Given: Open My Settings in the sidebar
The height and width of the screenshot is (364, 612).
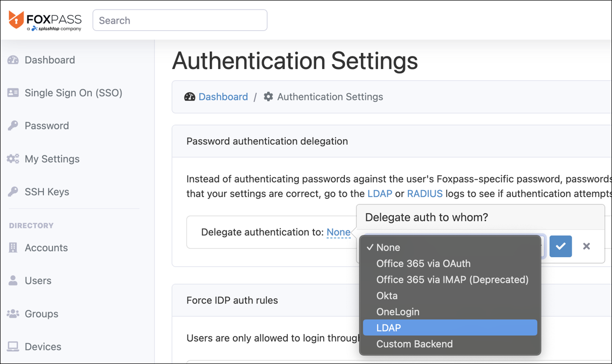Looking at the screenshot, I should point(52,159).
